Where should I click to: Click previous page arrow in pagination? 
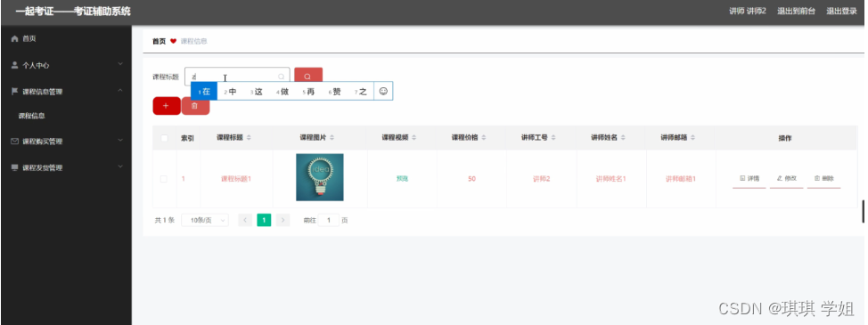(245, 220)
